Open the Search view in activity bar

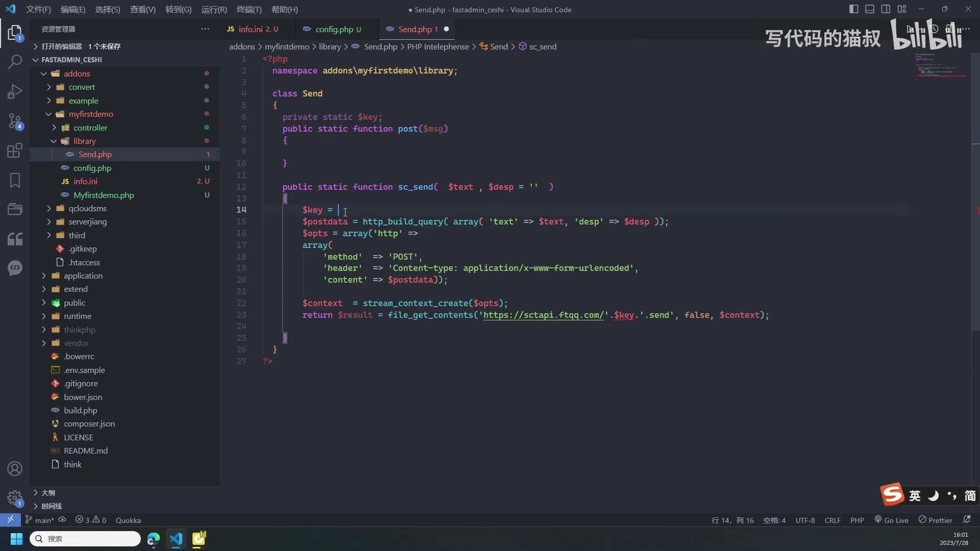pos(15,62)
